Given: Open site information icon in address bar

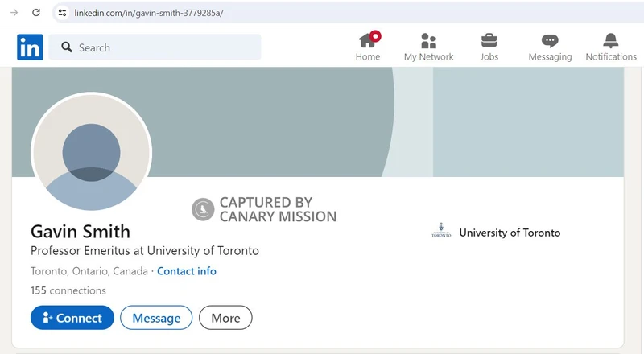Looking at the screenshot, I should tap(63, 13).
